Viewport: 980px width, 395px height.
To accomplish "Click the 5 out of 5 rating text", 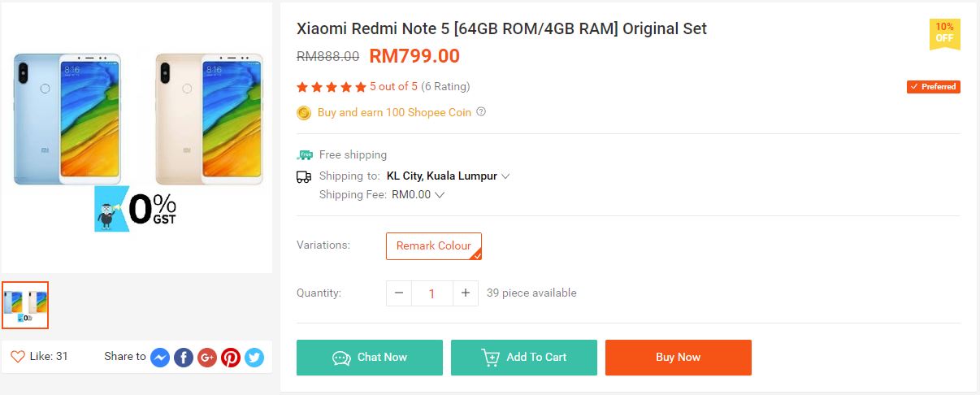I will pyautogui.click(x=393, y=87).
